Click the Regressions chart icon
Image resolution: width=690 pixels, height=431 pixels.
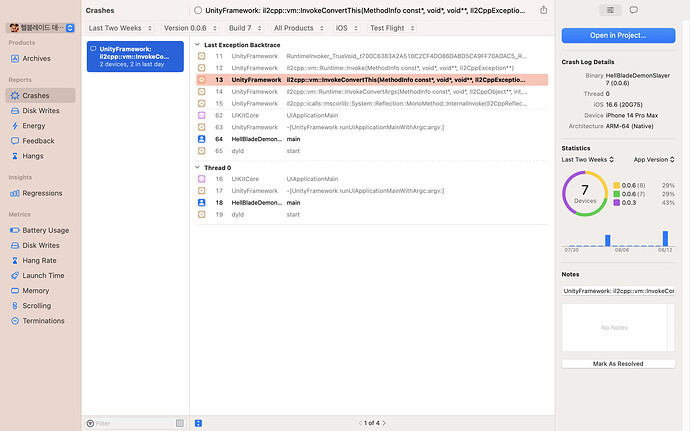(15, 193)
